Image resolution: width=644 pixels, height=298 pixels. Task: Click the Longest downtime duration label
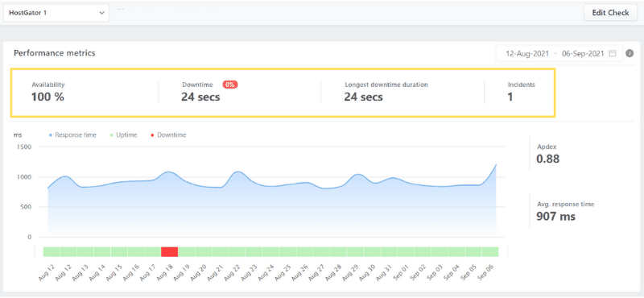[386, 85]
